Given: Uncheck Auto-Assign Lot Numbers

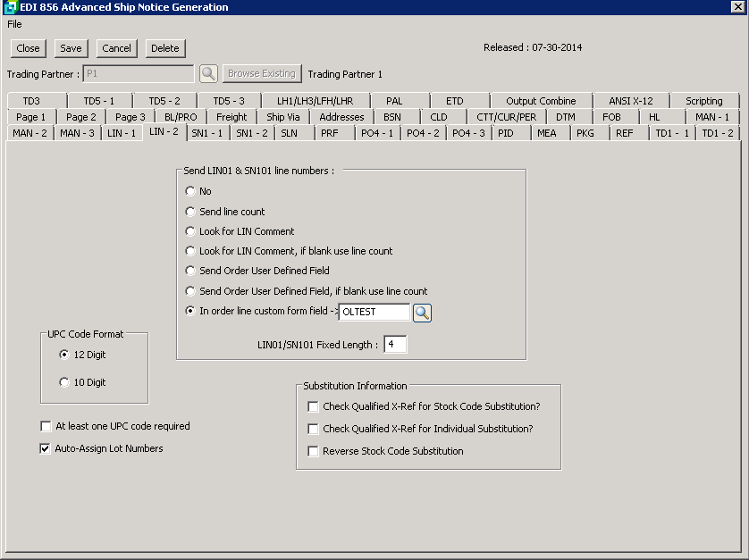Looking at the screenshot, I should pyautogui.click(x=46, y=448).
